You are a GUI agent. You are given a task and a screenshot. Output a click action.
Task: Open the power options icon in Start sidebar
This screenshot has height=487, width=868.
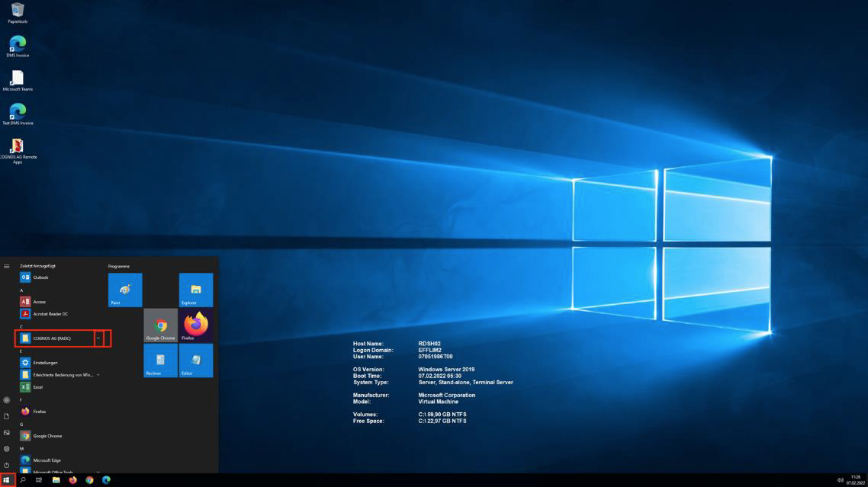click(7, 465)
